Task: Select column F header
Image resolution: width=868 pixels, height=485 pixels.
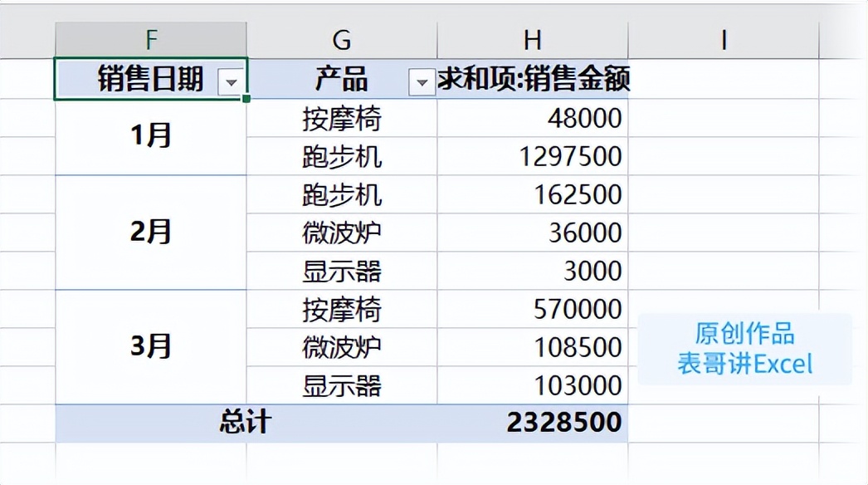Action: click(x=150, y=40)
